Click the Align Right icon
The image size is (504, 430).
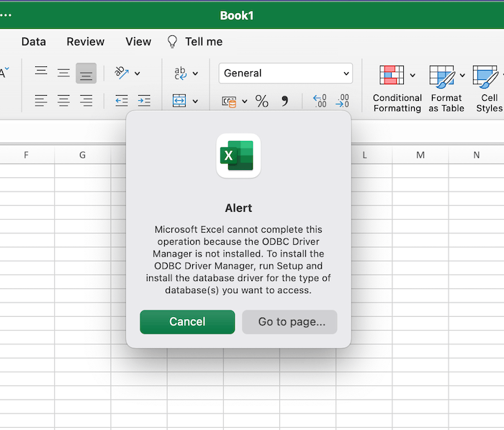tap(86, 101)
